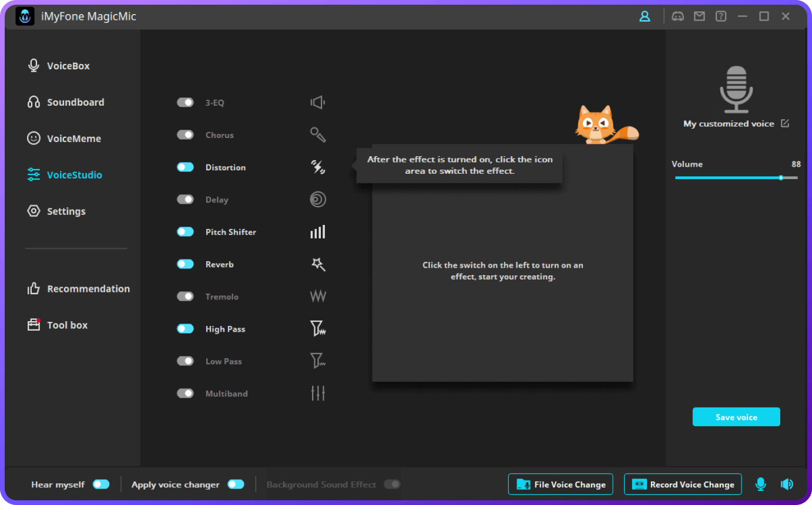
Task: Turn off the High Pass switch
Action: coord(185,329)
